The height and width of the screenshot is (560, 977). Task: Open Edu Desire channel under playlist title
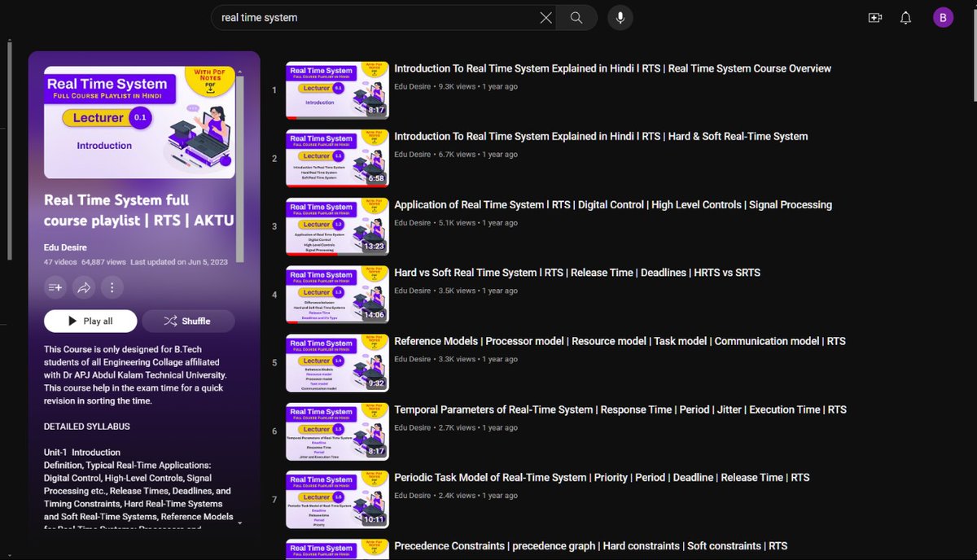coord(65,247)
